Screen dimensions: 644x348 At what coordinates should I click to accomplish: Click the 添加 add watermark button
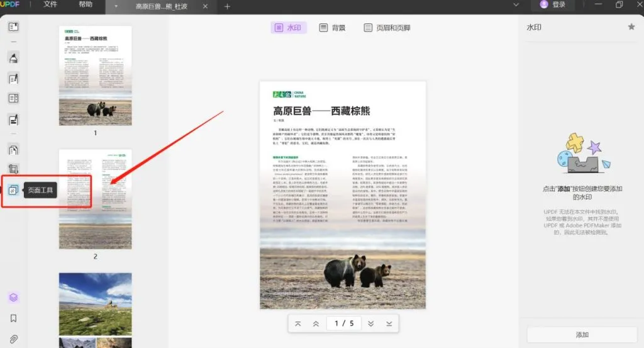click(x=582, y=335)
